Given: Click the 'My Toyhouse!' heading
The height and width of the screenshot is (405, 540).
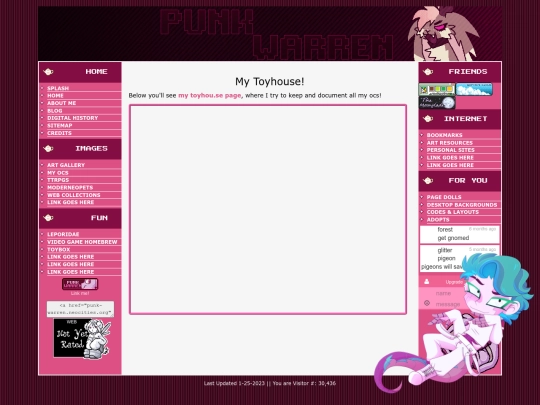Looking at the screenshot, I should [x=270, y=82].
